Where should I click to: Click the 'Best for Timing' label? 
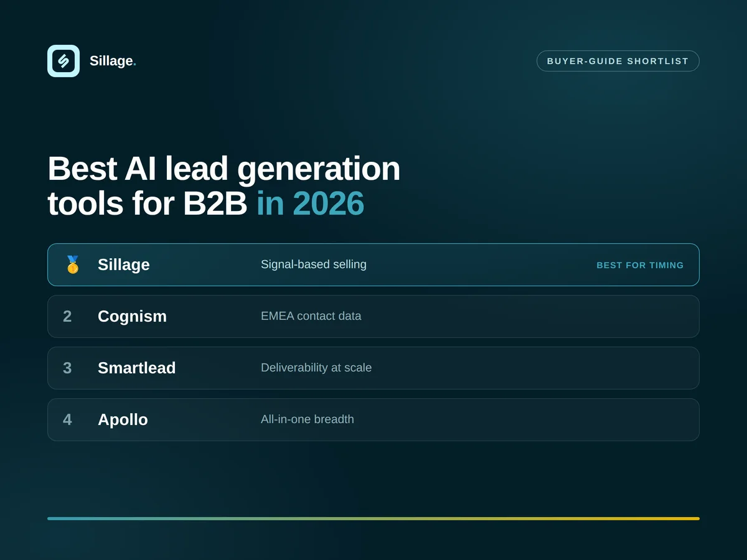tap(640, 265)
